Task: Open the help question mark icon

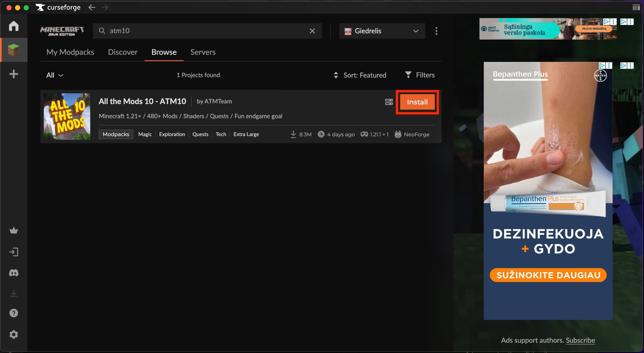Action: tap(14, 313)
